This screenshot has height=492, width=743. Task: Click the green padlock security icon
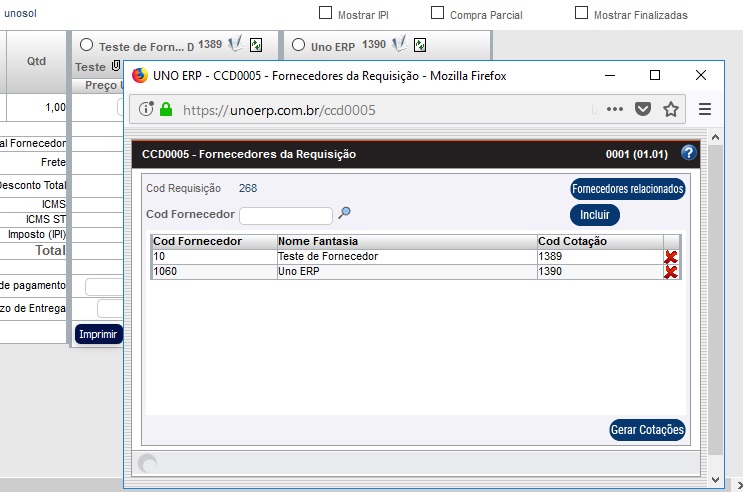(166, 110)
